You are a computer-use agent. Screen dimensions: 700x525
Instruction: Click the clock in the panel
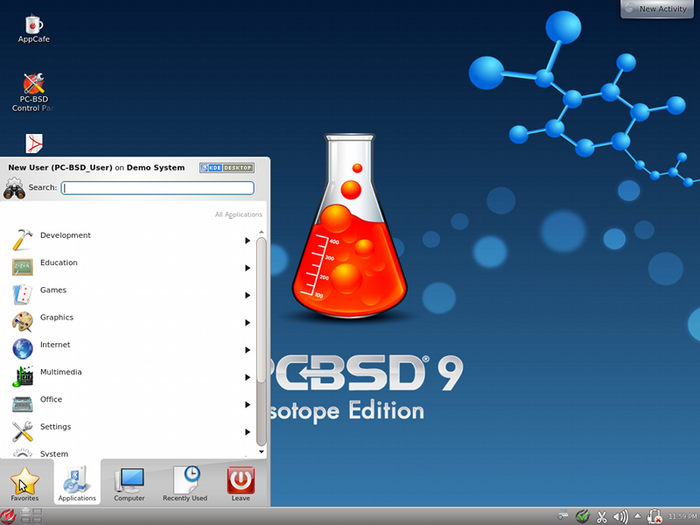click(x=683, y=517)
